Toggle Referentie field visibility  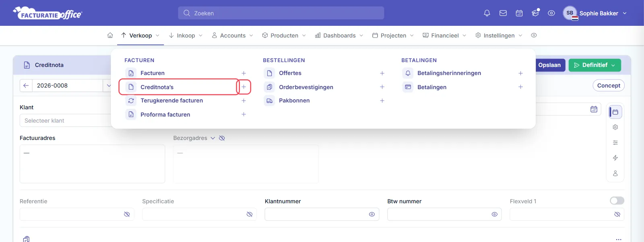(x=127, y=214)
